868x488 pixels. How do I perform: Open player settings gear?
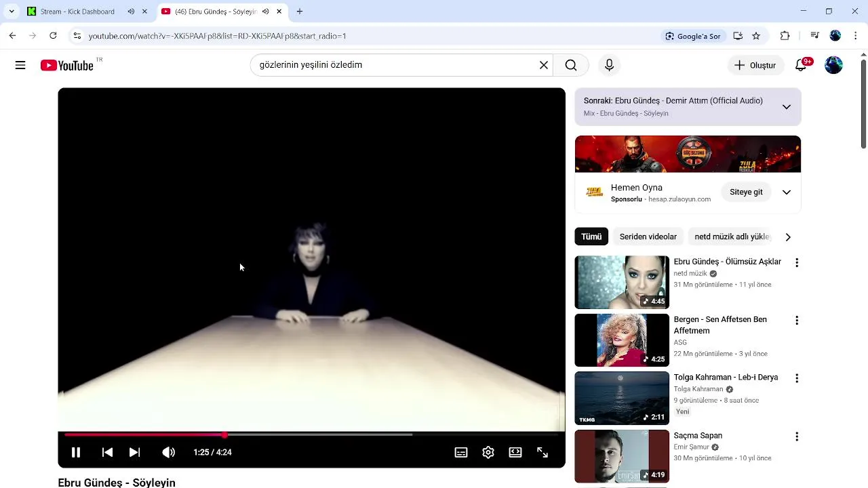click(488, 452)
